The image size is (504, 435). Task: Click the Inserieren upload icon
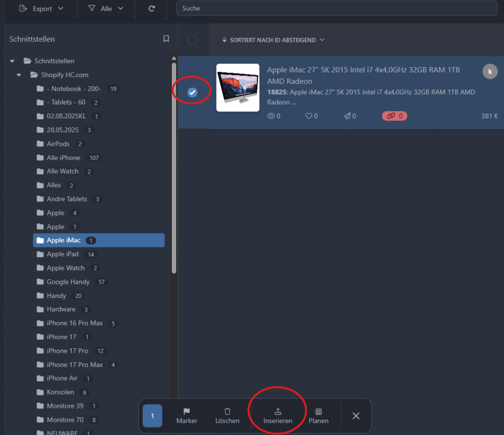[278, 411]
